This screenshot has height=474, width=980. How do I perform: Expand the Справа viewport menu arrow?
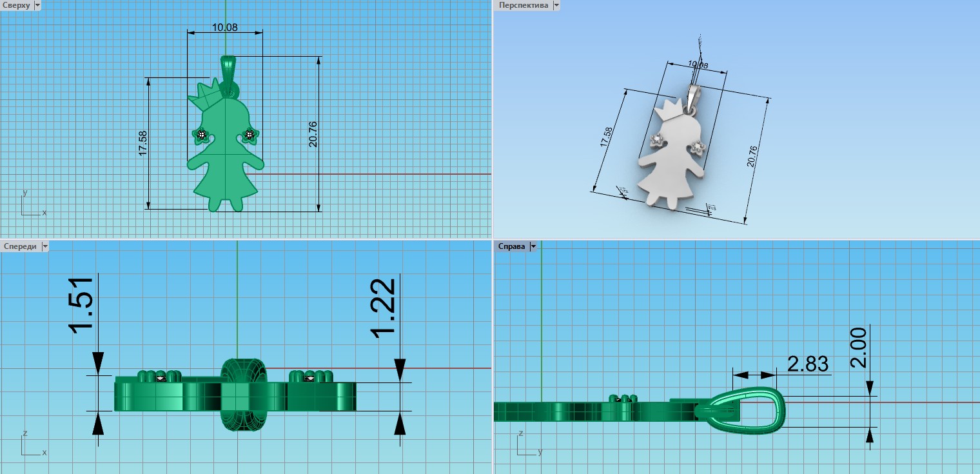(533, 246)
